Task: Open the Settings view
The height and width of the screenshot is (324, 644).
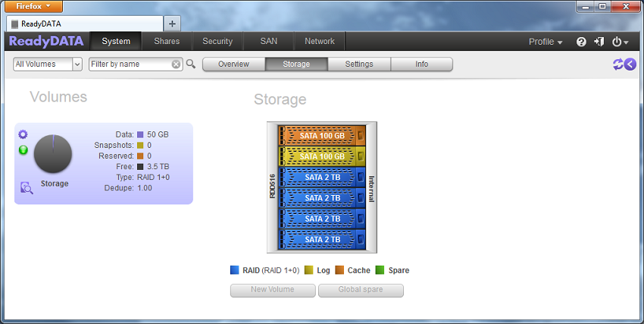Action: click(x=359, y=64)
